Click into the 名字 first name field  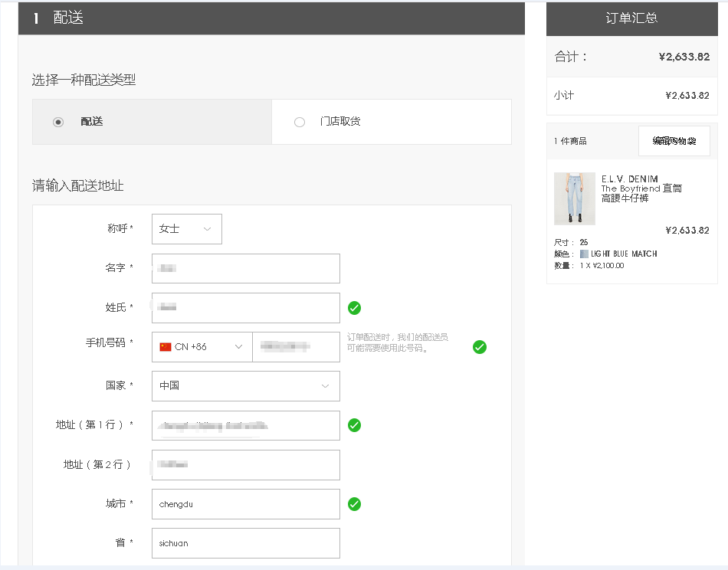[245, 268]
